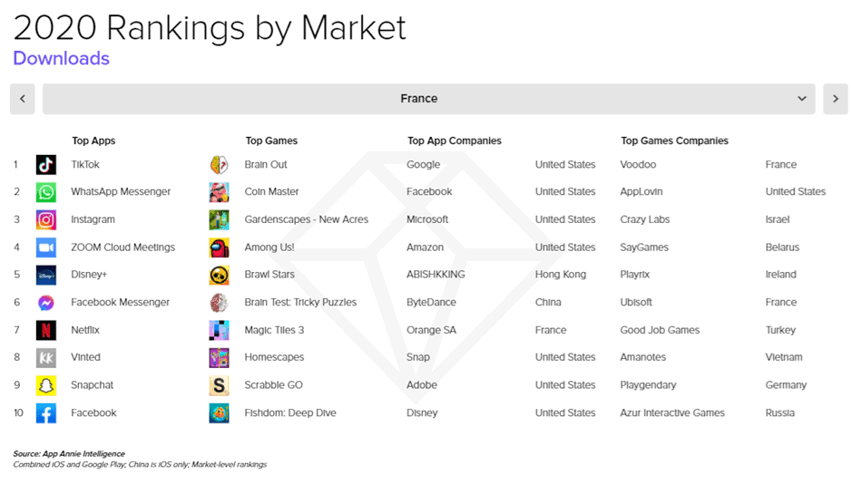Image resolution: width=852 pixels, height=504 pixels.
Task: Select the Scrabble GO game icon
Action: [220, 385]
